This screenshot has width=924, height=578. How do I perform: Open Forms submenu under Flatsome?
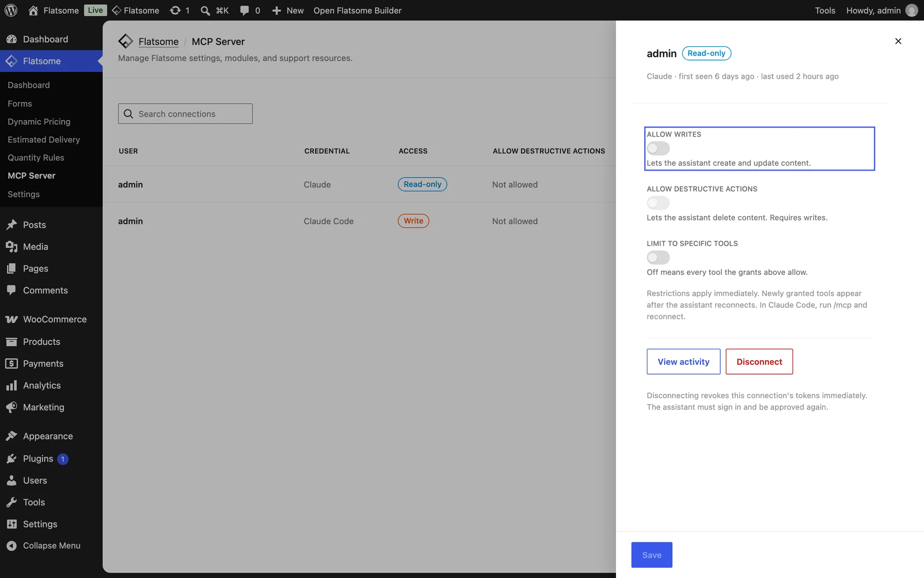[20, 104]
